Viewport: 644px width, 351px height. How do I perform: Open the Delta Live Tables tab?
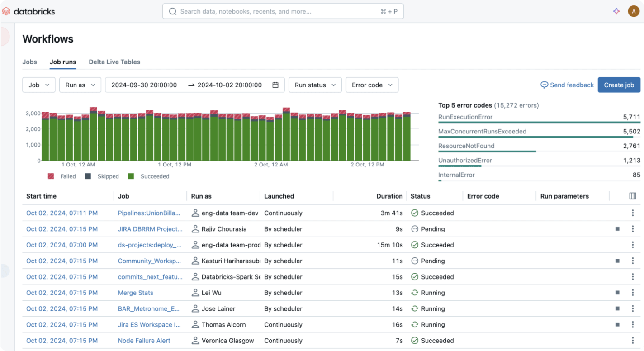(x=114, y=62)
